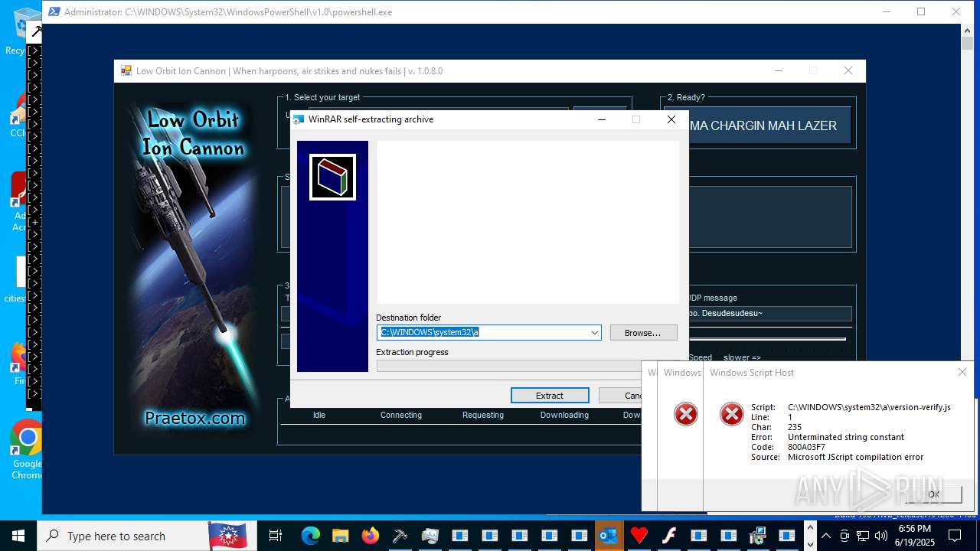Click the Low Orbit Ion Cannon title icon

point(126,71)
